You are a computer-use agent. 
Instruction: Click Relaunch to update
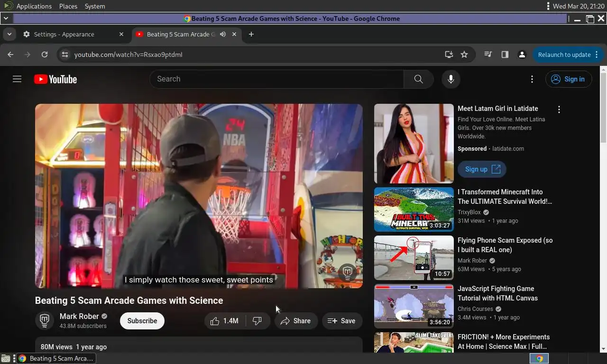[564, 55]
